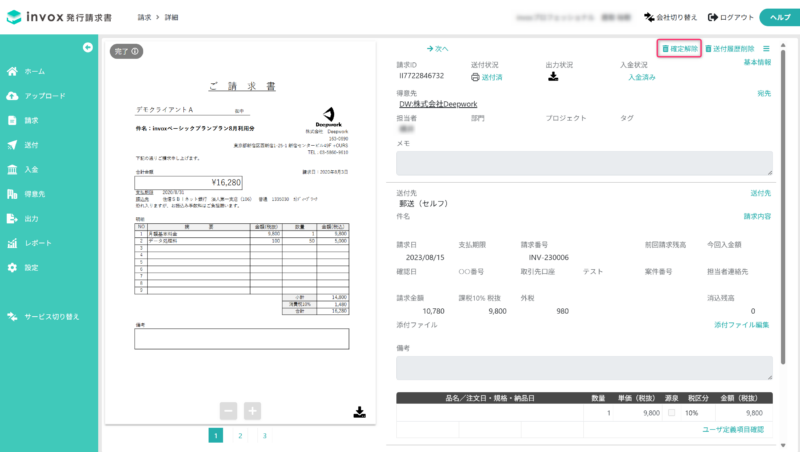Screen dimensions: 800x452
Task: Open 入金 in the sidebar
Action: 31,169
